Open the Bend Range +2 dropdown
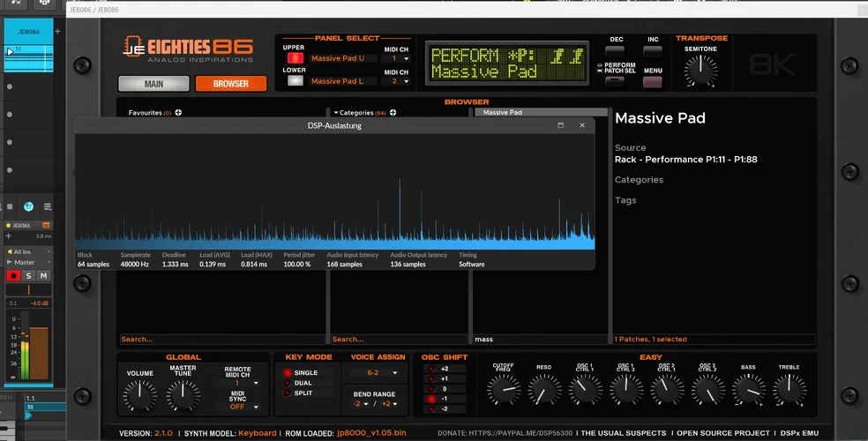 coord(390,404)
